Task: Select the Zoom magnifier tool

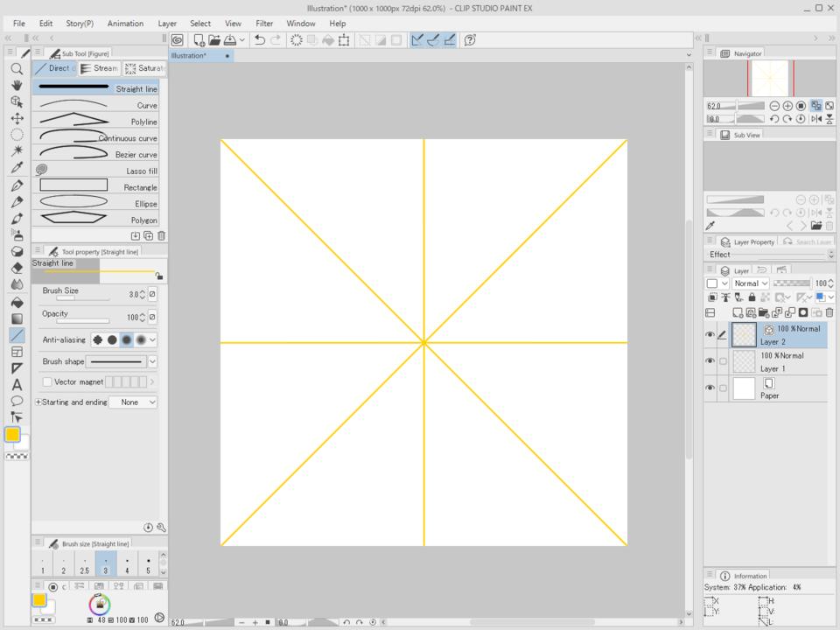Action: point(17,68)
